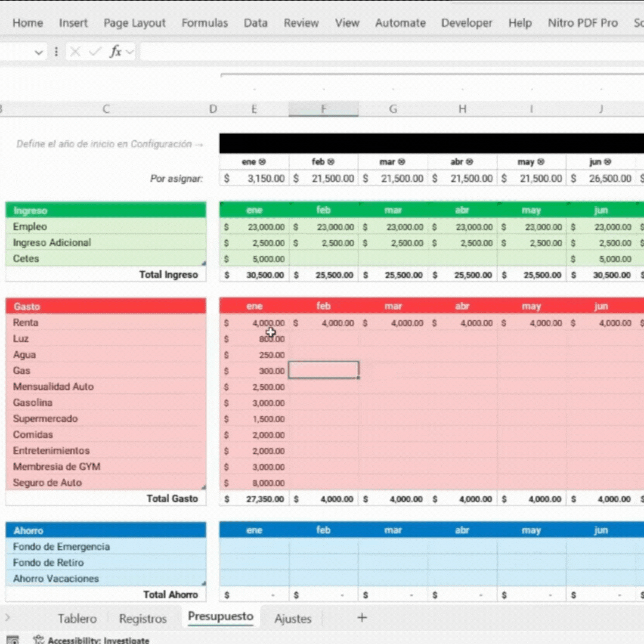Click the macro recording icon in status bar
This screenshot has width=644, height=644.
pos(13,640)
